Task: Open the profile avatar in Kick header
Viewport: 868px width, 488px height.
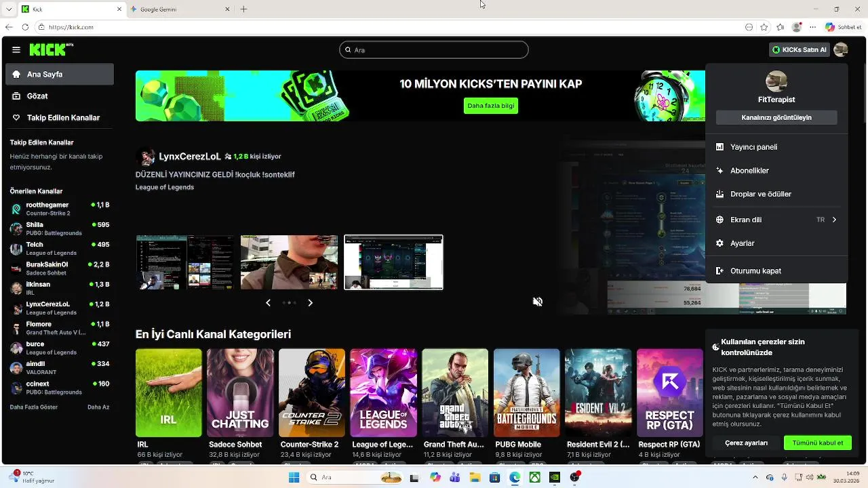Action: point(841,49)
